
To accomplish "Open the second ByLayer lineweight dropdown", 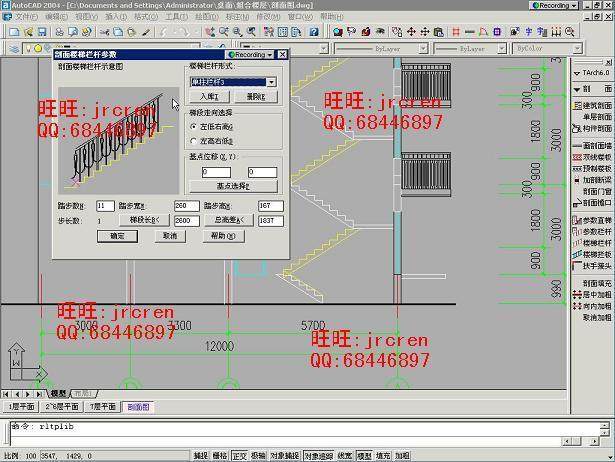I will 501,49.
